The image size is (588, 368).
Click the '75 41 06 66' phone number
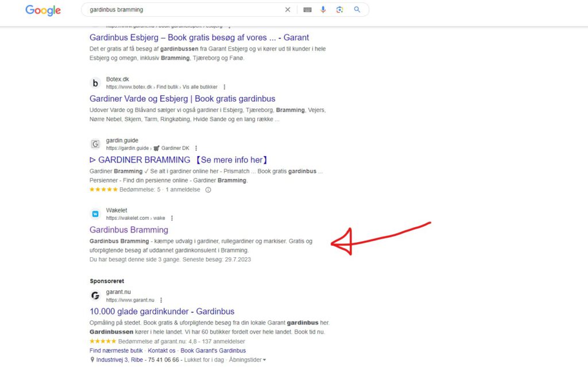pos(164,360)
